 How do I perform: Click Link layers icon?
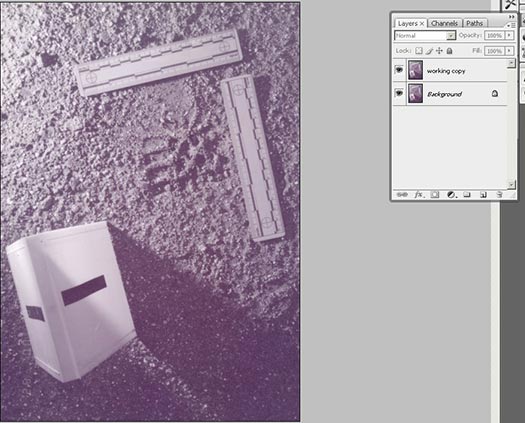point(402,195)
